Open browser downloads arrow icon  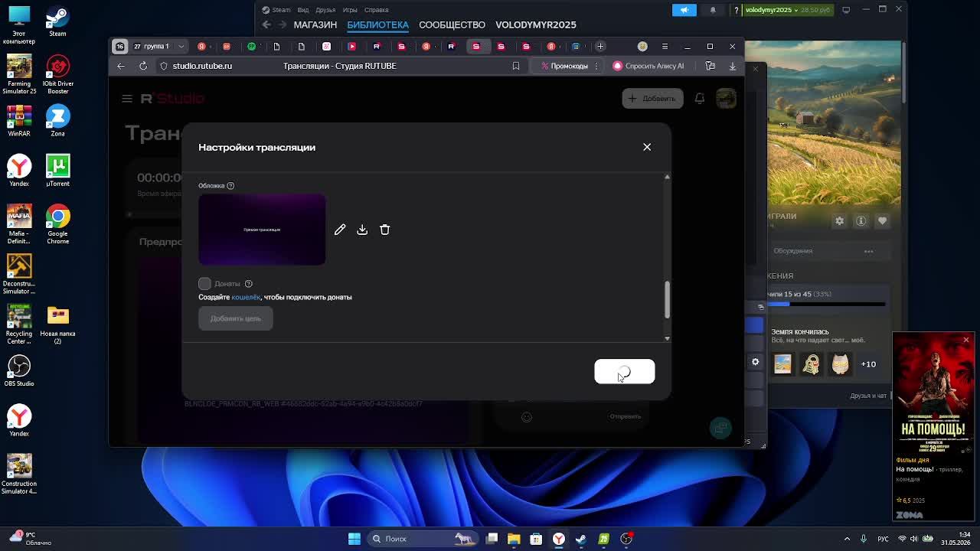733,66
